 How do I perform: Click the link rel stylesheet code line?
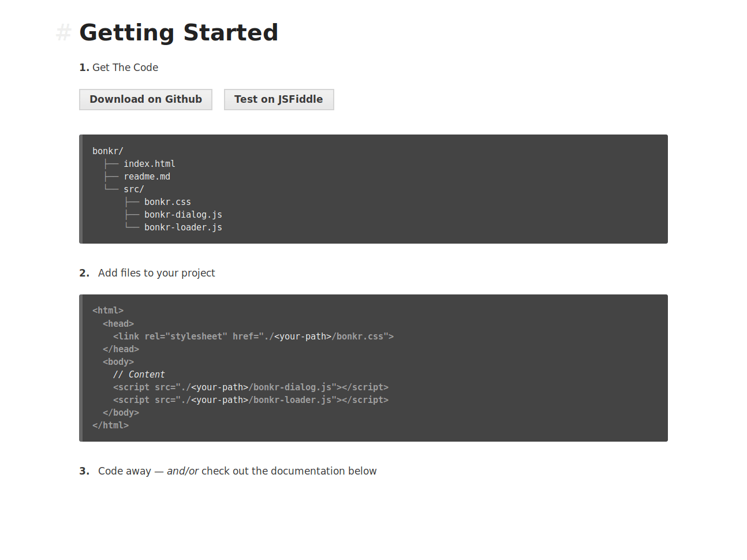[x=253, y=337]
